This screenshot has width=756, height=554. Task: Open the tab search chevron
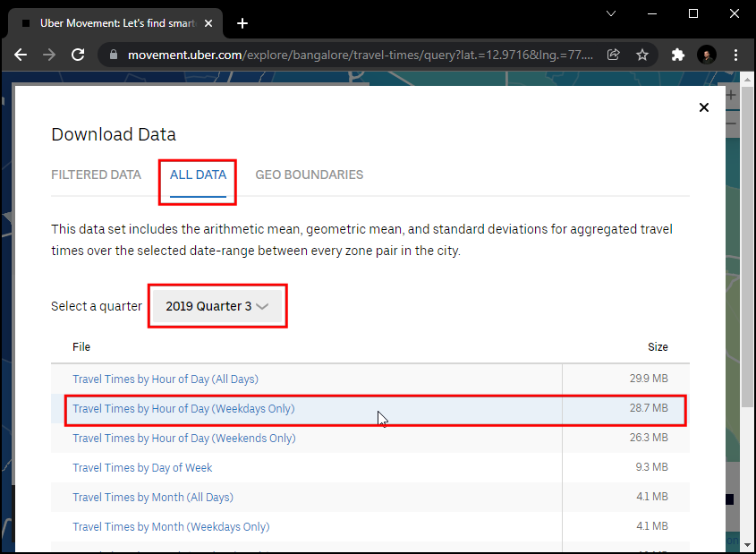point(611,13)
